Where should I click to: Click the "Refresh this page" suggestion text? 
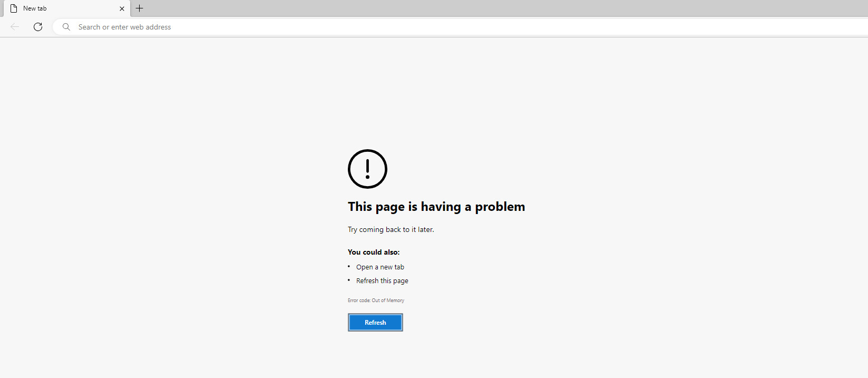click(x=382, y=281)
